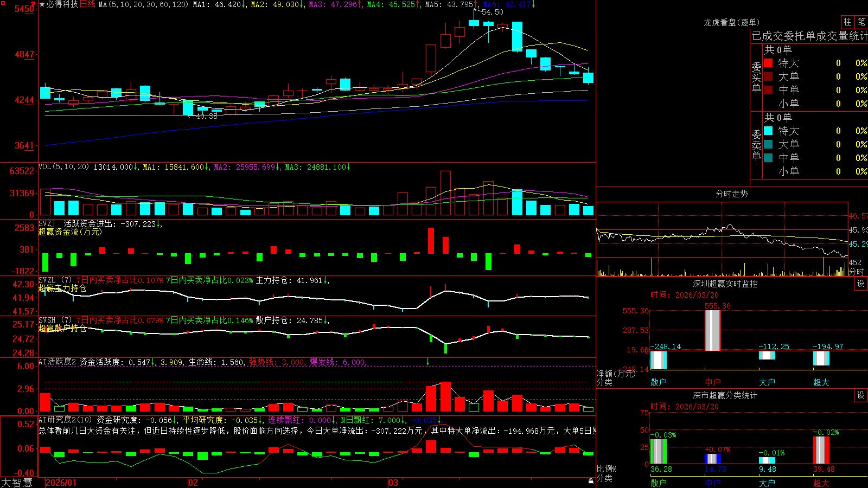Click the 大户 -112.25 bar in 实时监控
This screenshot has height=488, width=868.
tap(767, 355)
